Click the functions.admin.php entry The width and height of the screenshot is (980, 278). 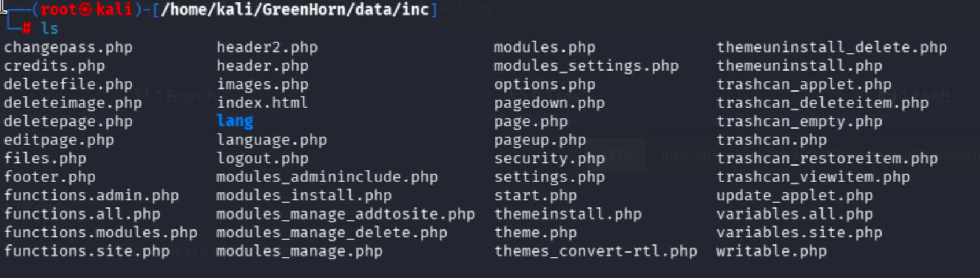[91, 196]
